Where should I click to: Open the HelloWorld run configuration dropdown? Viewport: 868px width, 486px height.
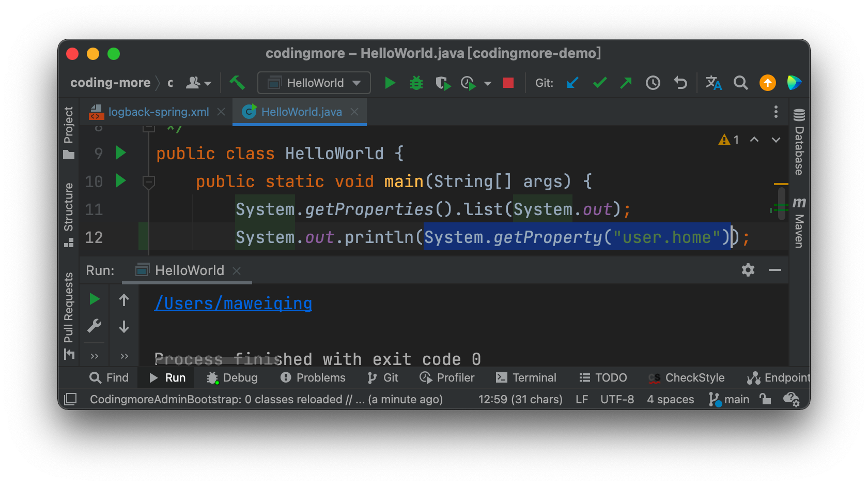coord(314,83)
